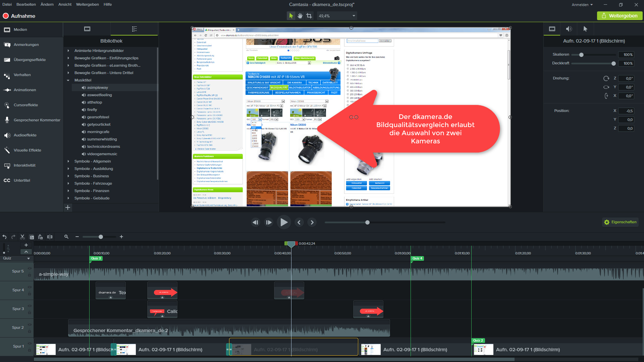Show cursor properties tab
This screenshot has height=362, width=644.
(585, 29)
